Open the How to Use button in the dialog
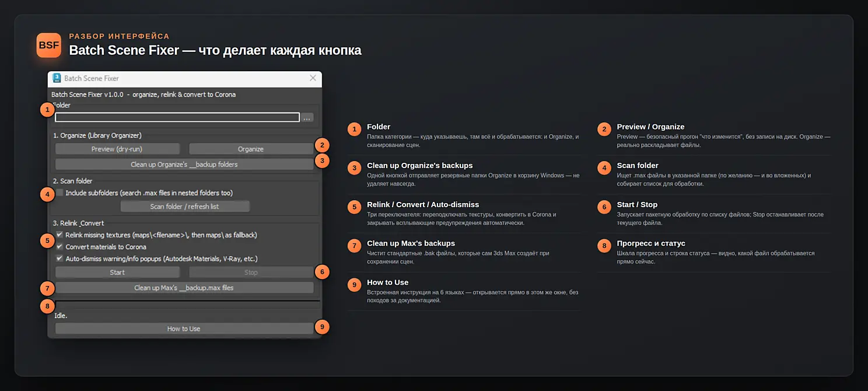Screen dimensions: 868x391 184,329
